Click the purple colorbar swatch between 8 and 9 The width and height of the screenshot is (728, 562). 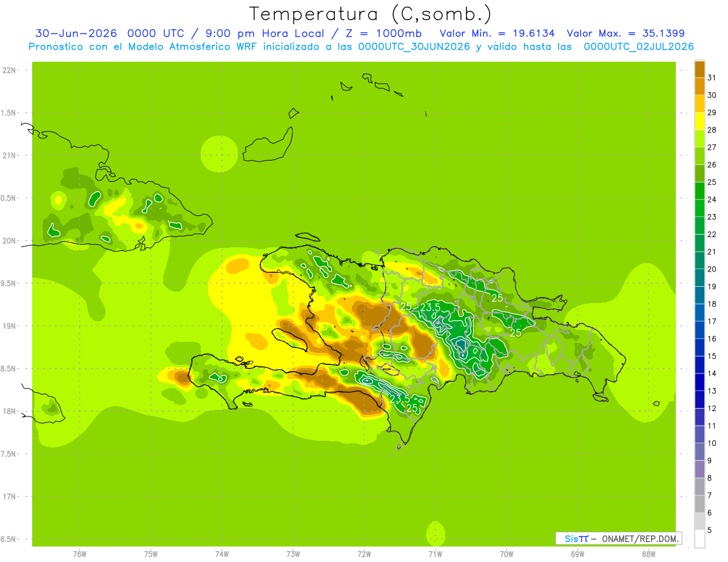click(x=699, y=469)
